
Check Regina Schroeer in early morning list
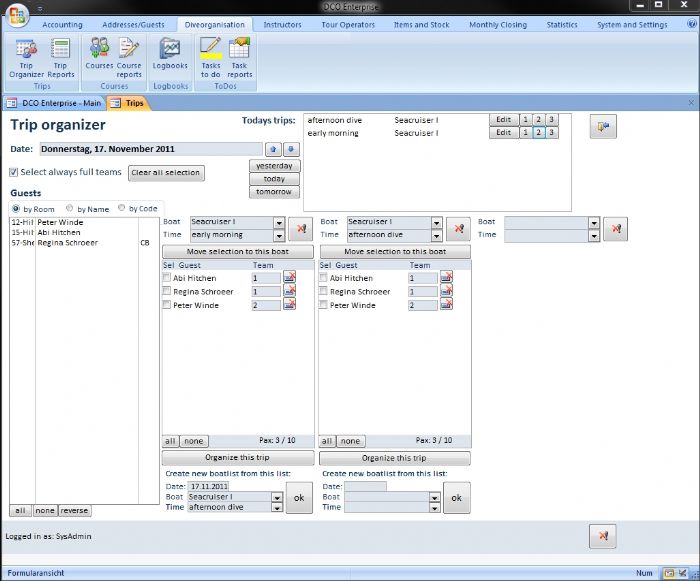point(167,291)
